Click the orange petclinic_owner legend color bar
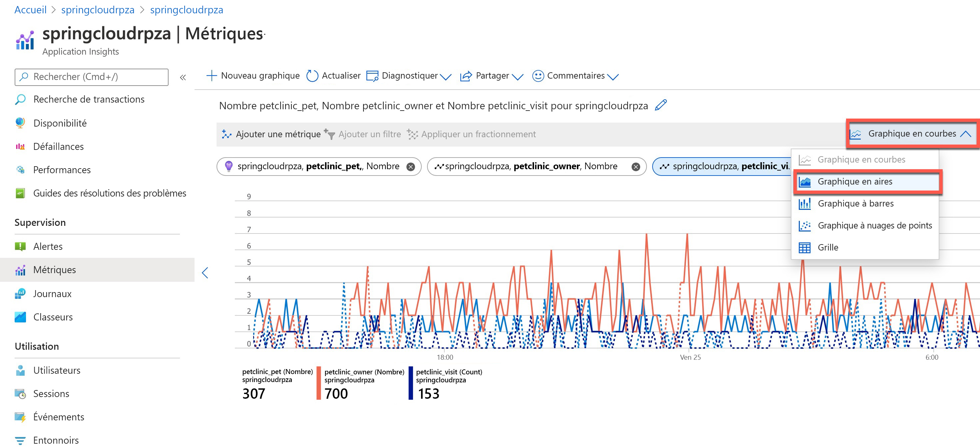 319,383
